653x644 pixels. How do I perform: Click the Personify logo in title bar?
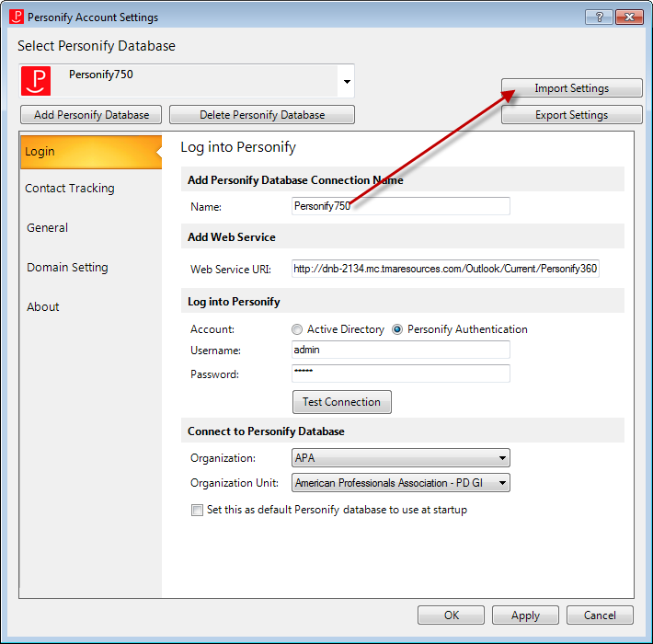(17, 17)
